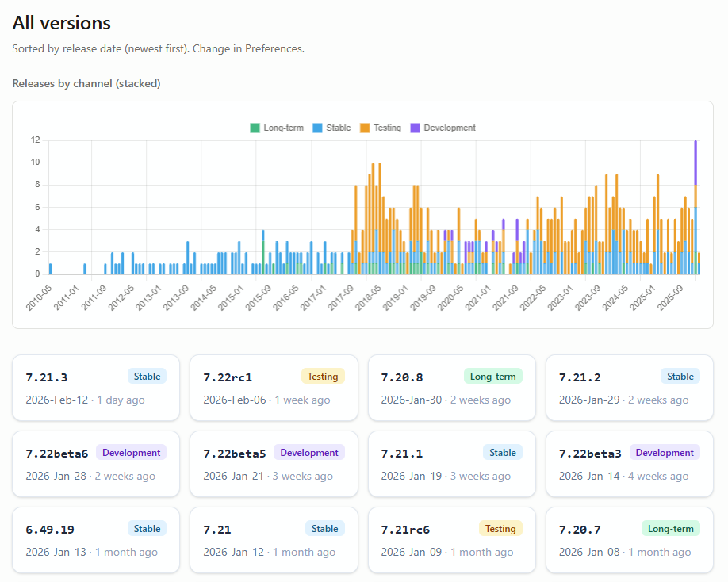This screenshot has height=582, width=728.
Task: Click the 2026-Feb-06 release date
Action: (235, 400)
